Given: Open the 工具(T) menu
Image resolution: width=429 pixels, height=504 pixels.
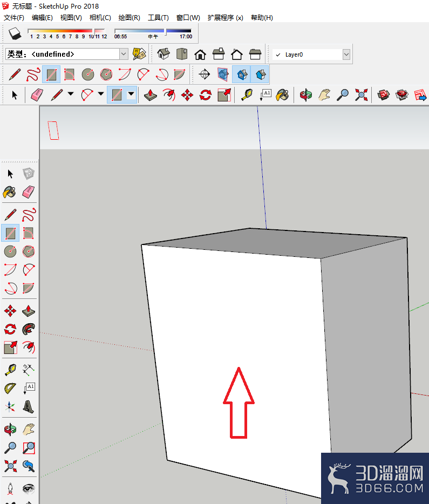Looking at the screenshot, I should [x=158, y=18].
